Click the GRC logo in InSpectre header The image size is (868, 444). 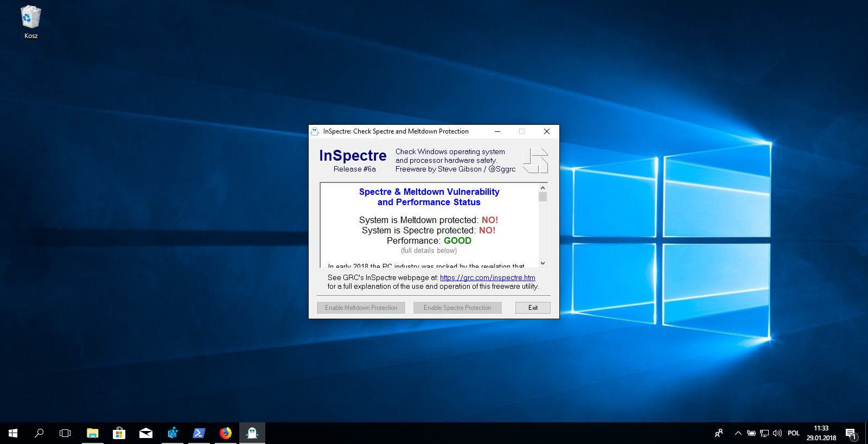point(535,161)
